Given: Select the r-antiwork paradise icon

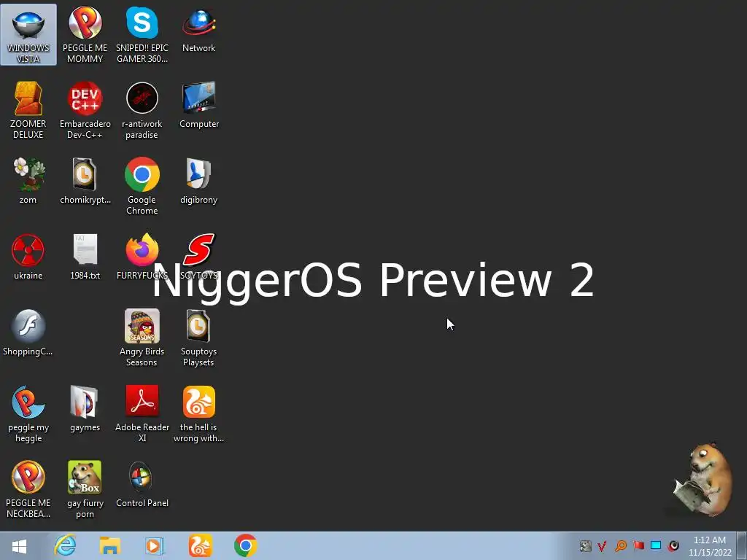Looking at the screenshot, I should pos(142,111).
